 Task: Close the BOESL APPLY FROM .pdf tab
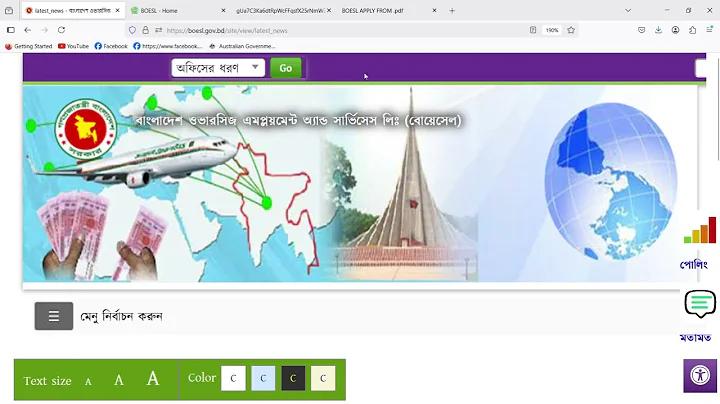pyautogui.click(x=434, y=10)
